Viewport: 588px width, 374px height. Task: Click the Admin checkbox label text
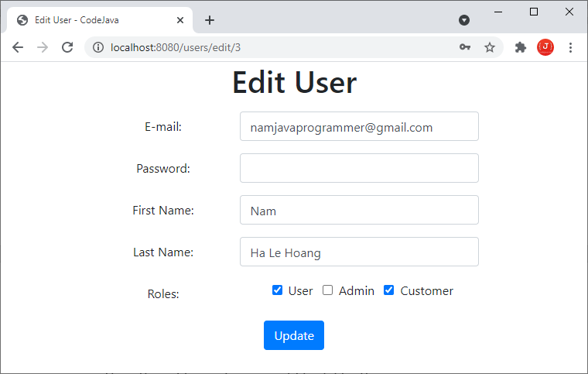(356, 290)
